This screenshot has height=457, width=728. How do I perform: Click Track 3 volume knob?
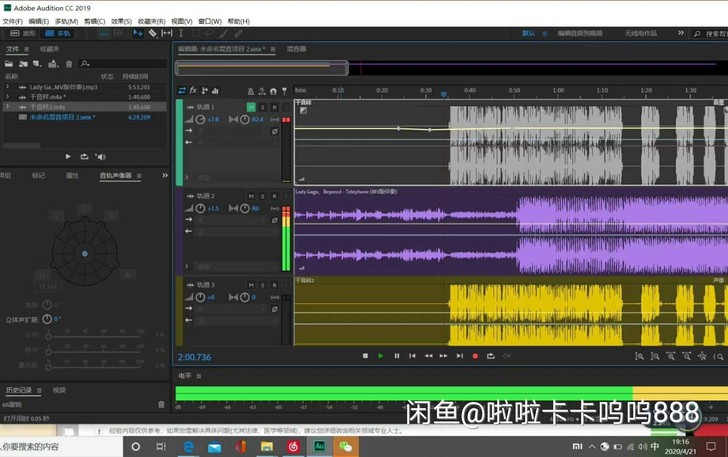[x=200, y=297]
